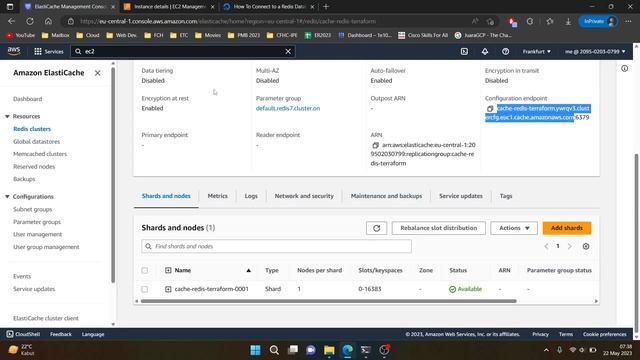
Task: Go to previous page of shards
Action: click(x=546, y=246)
